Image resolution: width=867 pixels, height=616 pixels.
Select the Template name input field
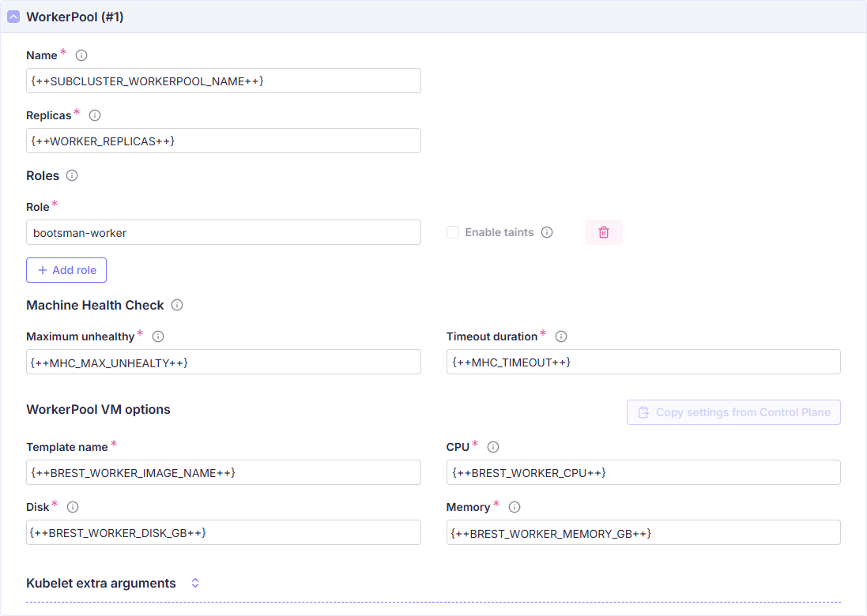pos(224,471)
